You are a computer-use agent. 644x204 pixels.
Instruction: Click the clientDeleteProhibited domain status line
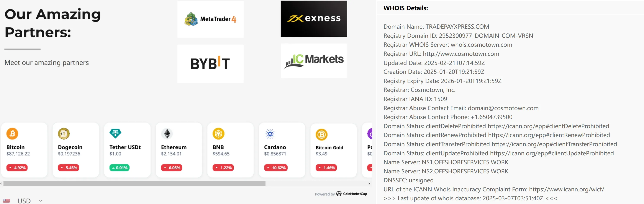coord(496,126)
